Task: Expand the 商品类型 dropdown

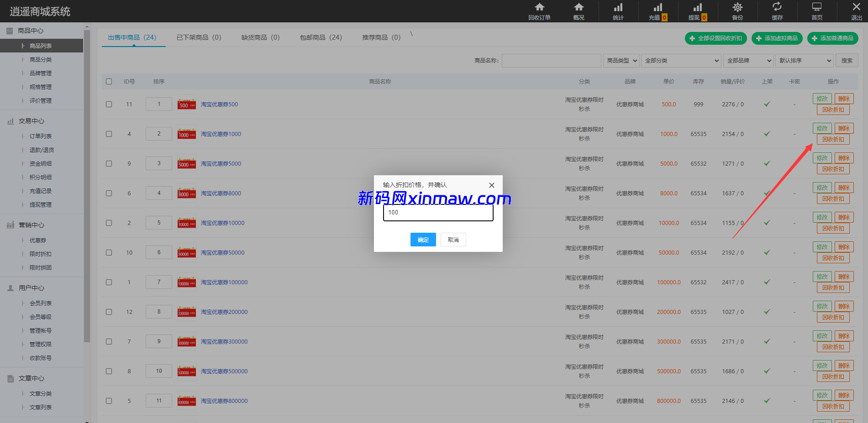Action: 621,61
